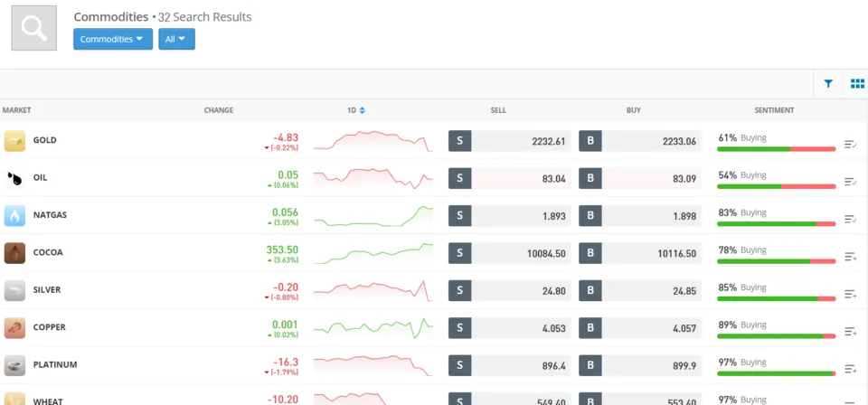Click the SILVER market name
This screenshot has width=868, height=405.
coord(47,289)
